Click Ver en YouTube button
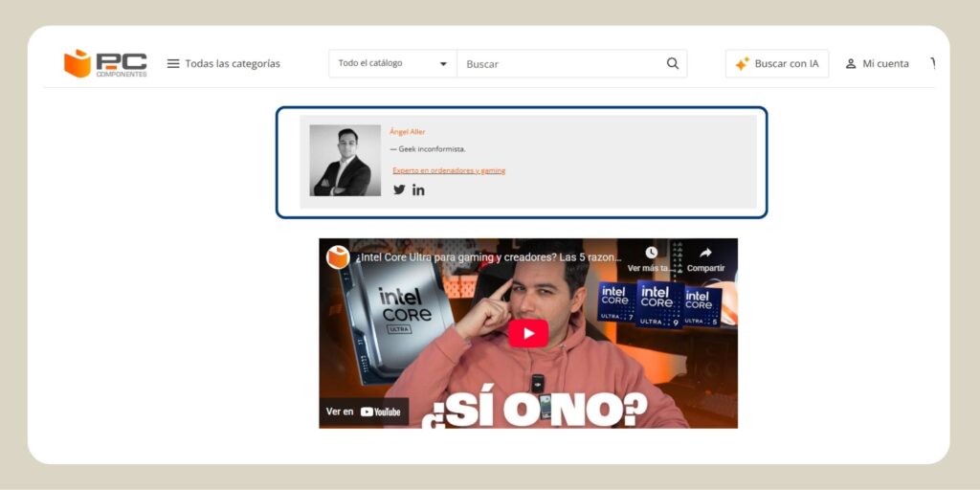The height and width of the screenshot is (490, 980). (x=364, y=412)
